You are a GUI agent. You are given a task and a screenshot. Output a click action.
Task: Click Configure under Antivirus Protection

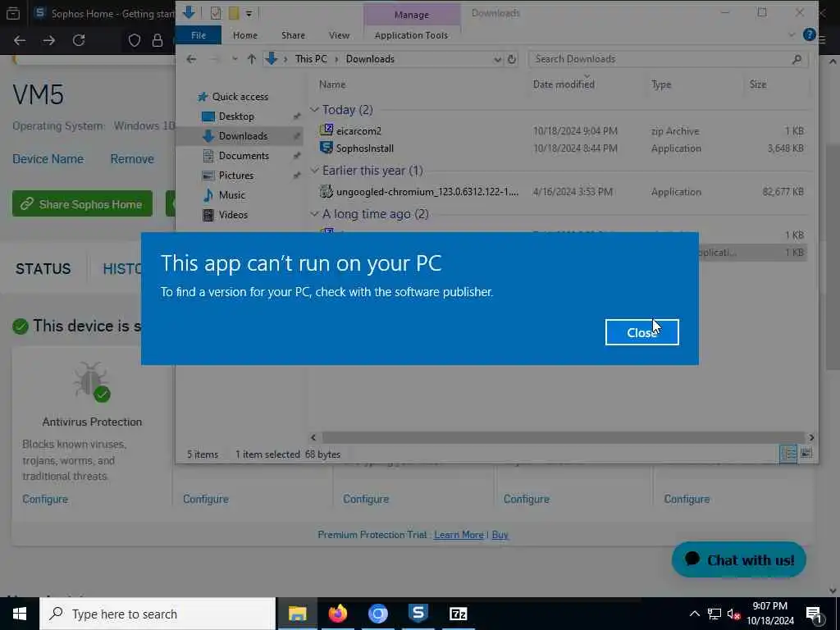45,500
